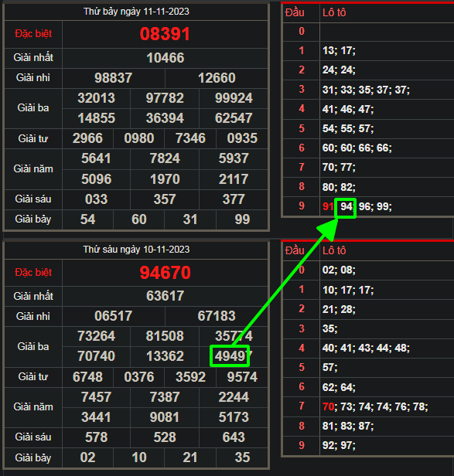Click the green-boxed loto number 94
454x476 pixels.
click(x=346, y=208)
